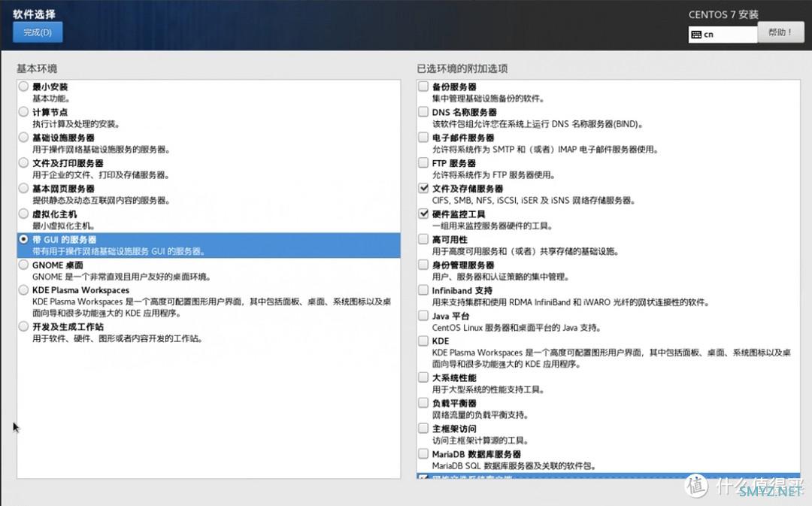Click text 允许将系统作为 FTP 服务器使用。

494,175
